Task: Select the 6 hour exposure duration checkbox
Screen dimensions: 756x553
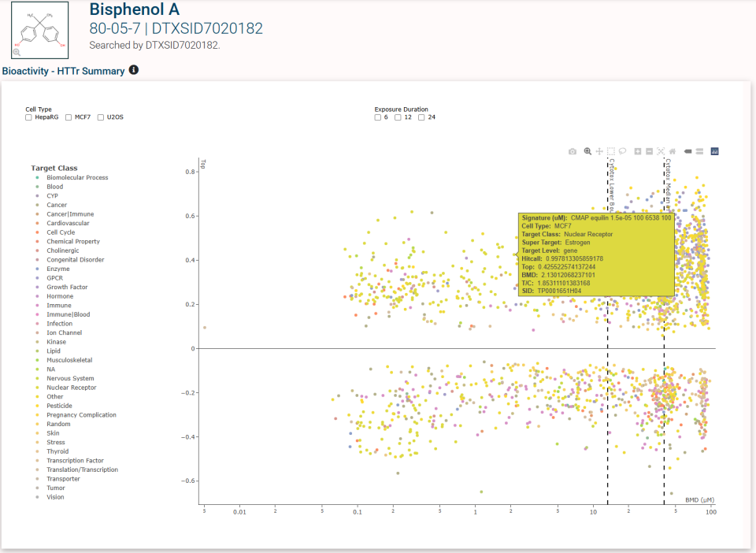Action: pos(378,117)
